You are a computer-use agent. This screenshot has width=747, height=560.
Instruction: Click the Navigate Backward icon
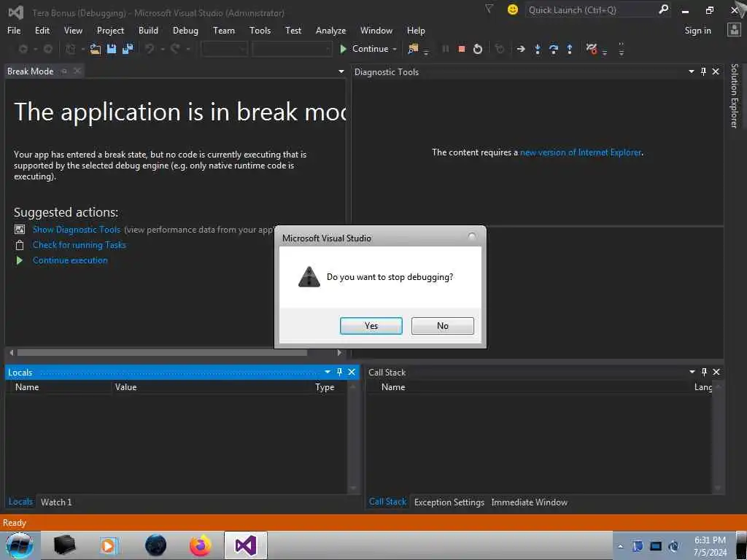23,49
